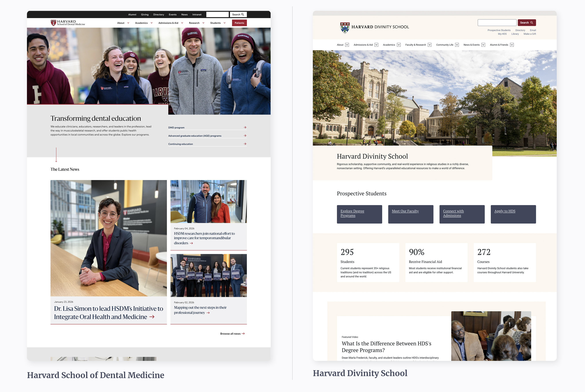Screen dimensions: 585x392
Task: Open the Community Life dropdown on the HDS menu
Action: (x=457, y=45)
